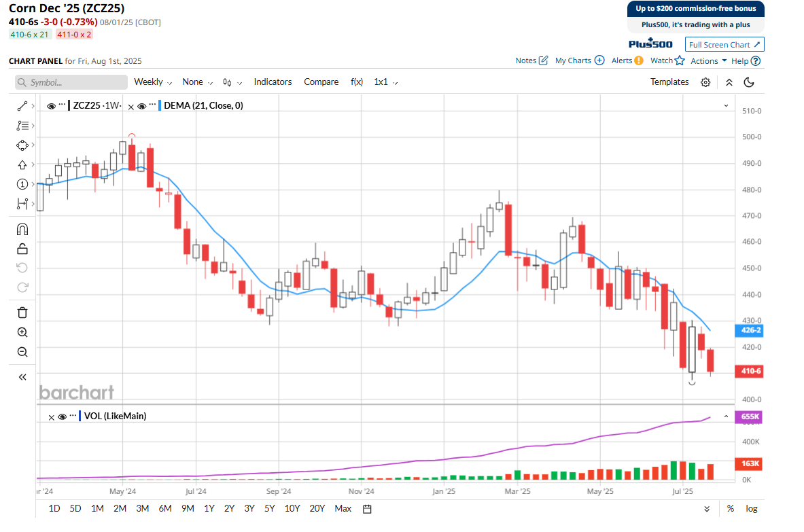
Task: Toggle DEMA indicator visibility eye
Action: pos(142,106)
